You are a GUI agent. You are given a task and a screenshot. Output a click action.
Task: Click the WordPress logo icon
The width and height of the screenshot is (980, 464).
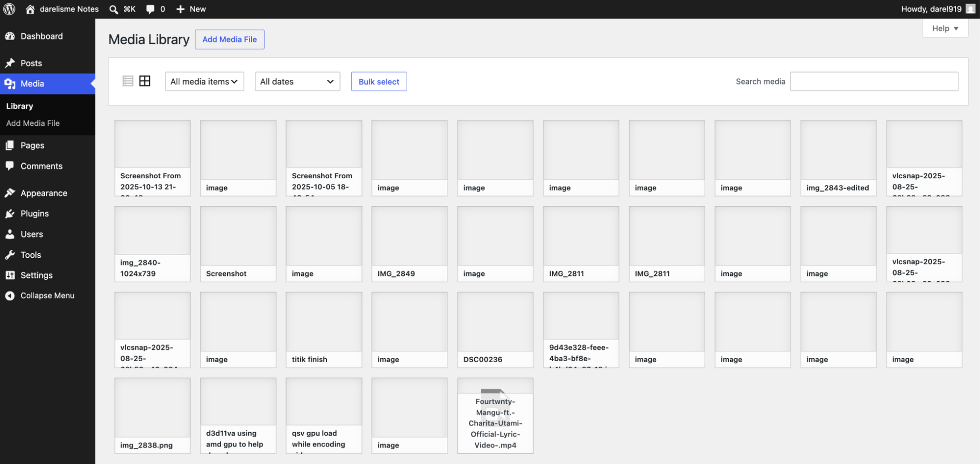[x=9, y=9]
